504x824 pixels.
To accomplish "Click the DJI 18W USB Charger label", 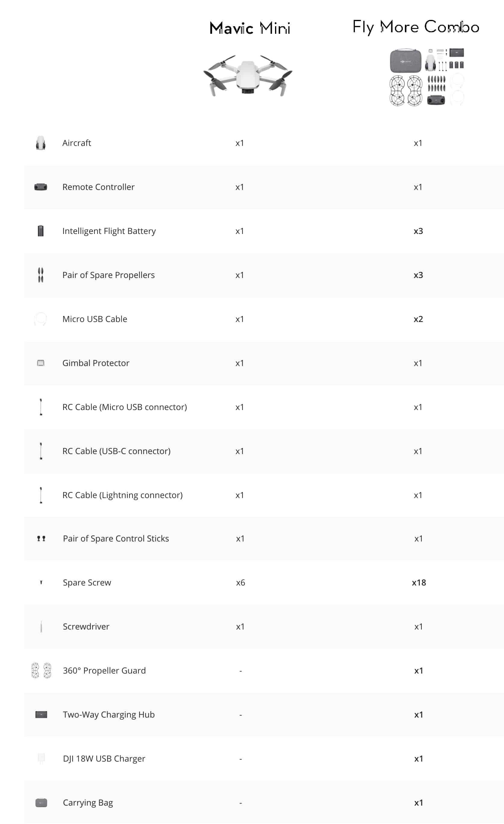I will click(104, 759).
